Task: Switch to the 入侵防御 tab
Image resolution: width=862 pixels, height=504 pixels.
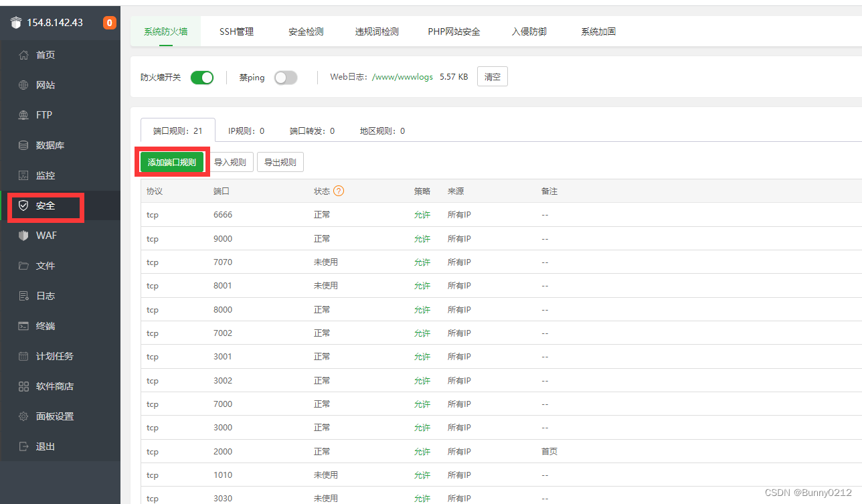Action: coord(529,31)
